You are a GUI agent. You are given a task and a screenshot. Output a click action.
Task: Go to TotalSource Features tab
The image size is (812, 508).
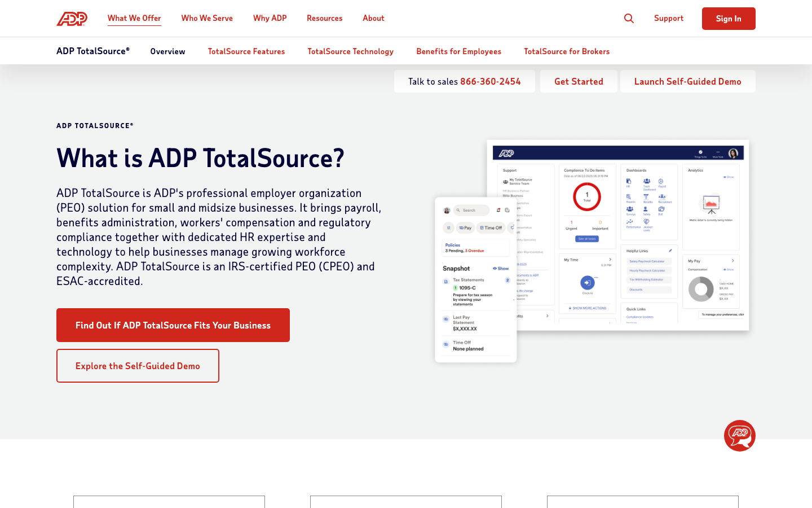point(246,51)
